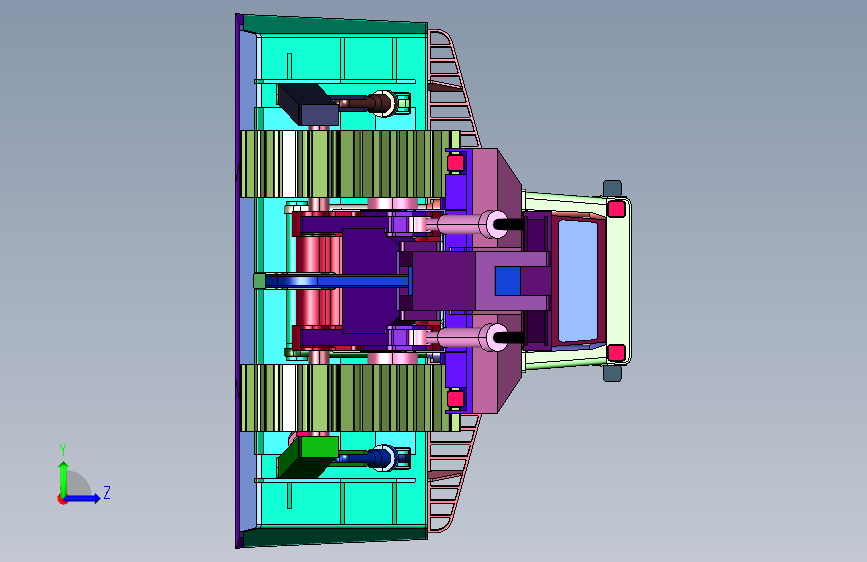Select the upper crawler track
Viewport: 867px width, 562px height.
350,164
